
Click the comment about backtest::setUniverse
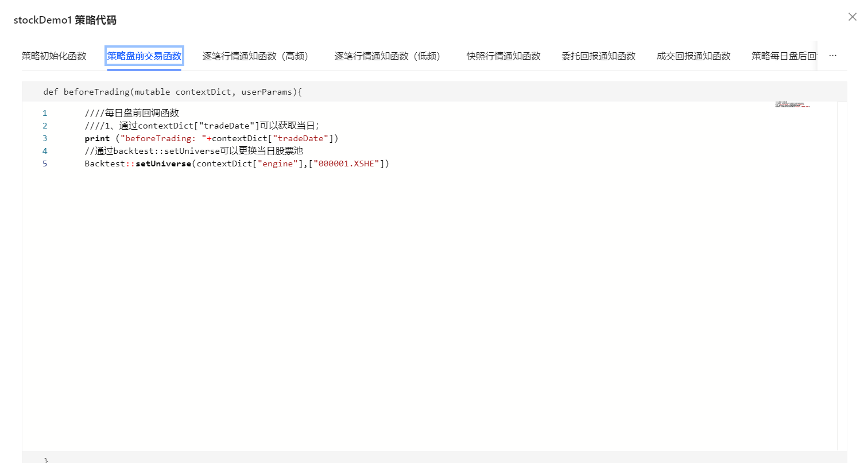(x=193, y=151)
